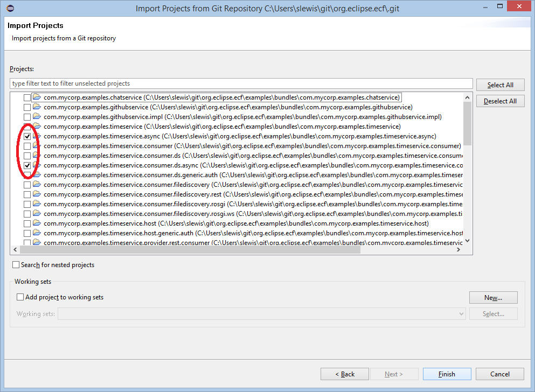Viewport: 535px width, 392px height.
Task: Click folder icon of consumer.filediscovery.rosgi row
Action: [37, 204]
